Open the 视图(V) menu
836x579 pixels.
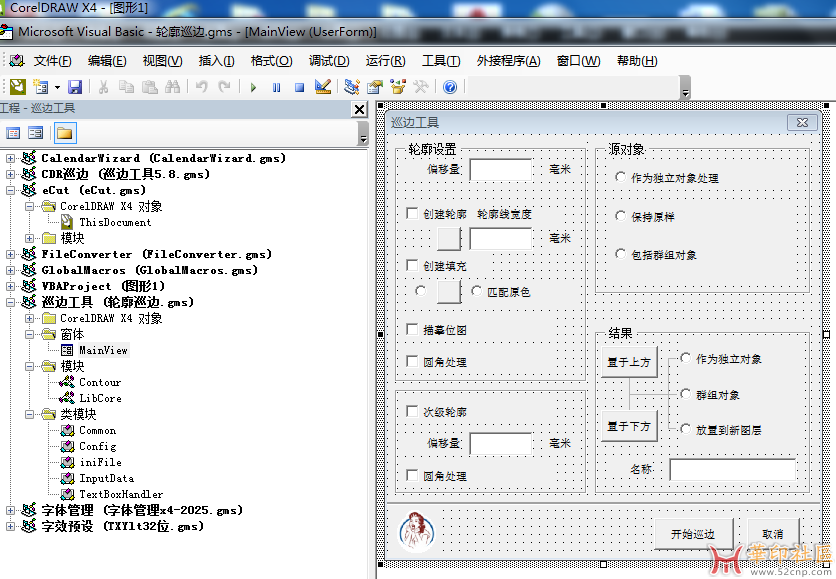coord(162,61)
